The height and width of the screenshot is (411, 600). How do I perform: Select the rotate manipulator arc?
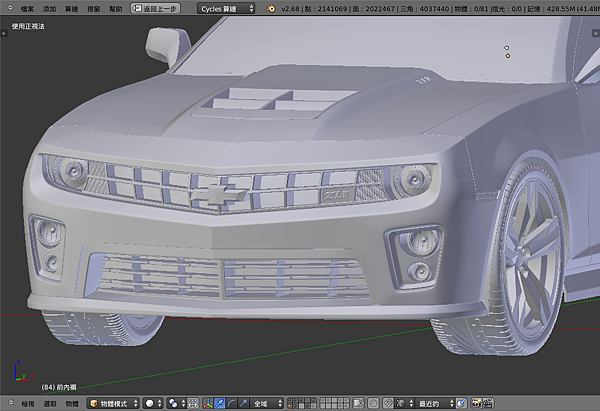pyautogui.click(x=231, y=403)
